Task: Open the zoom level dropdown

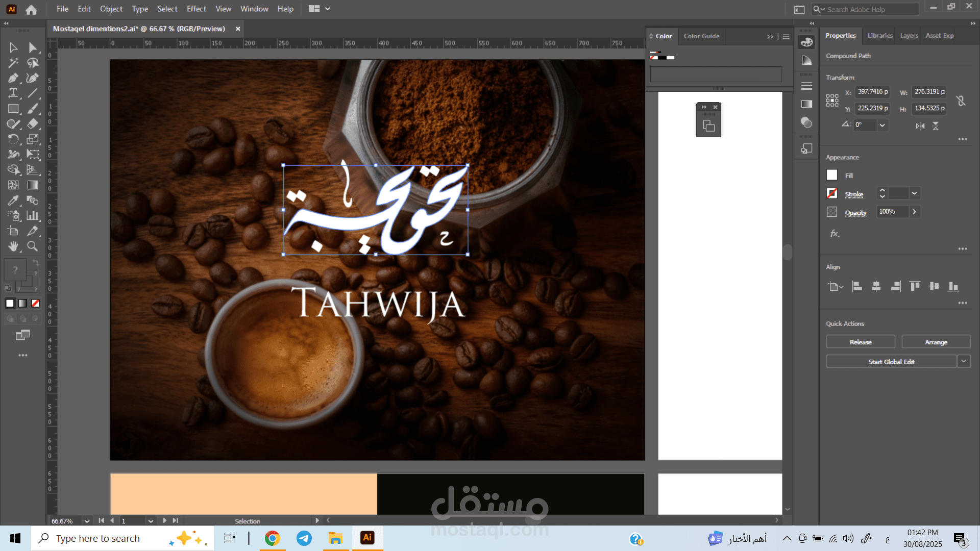Action: pyautogui.click(x=87, y=521)
